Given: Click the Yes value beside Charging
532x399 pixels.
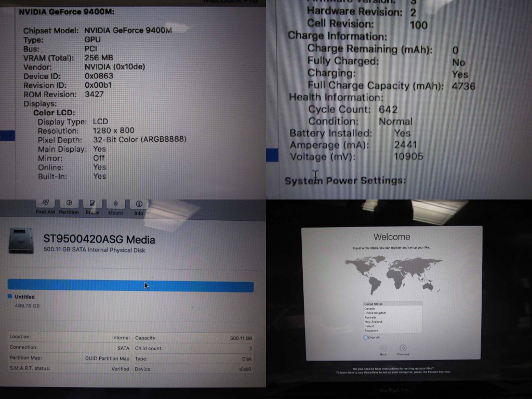Looking at the screenshot, I should click(460, 74).
